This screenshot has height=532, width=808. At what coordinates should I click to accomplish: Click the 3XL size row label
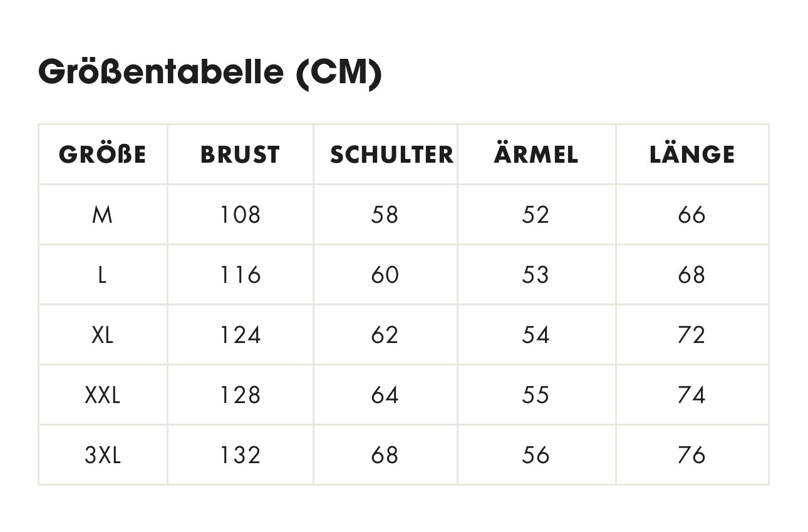(x=102, y=455)
